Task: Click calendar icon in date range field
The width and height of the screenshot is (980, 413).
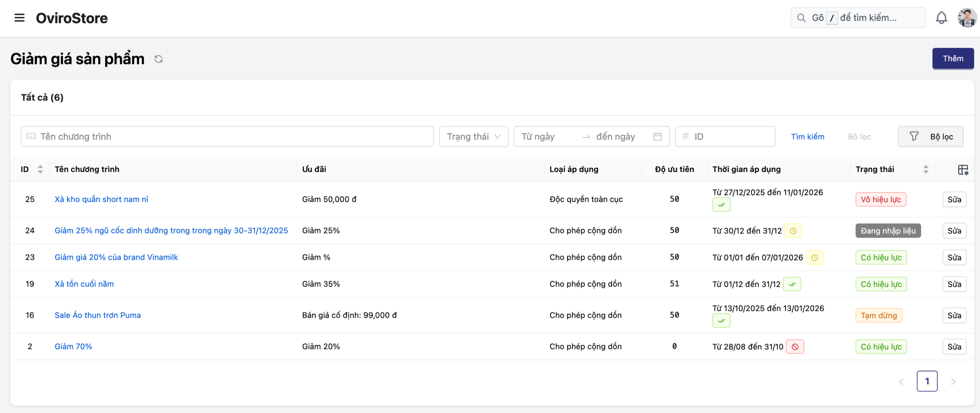Action: coord(657,137)
